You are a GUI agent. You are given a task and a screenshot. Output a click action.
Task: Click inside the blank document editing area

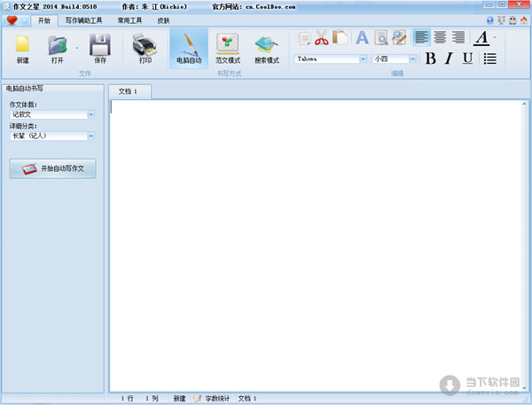coord(315,245)
